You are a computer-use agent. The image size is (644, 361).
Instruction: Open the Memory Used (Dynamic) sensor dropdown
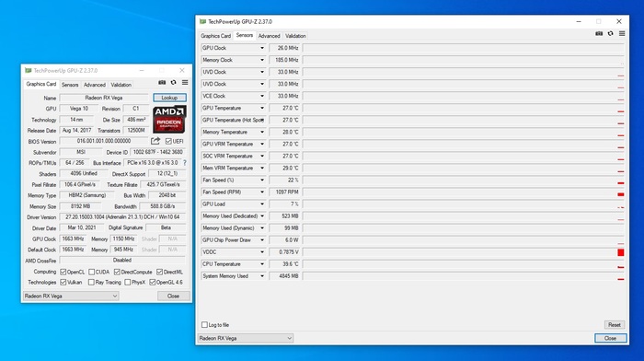point(262,228)
